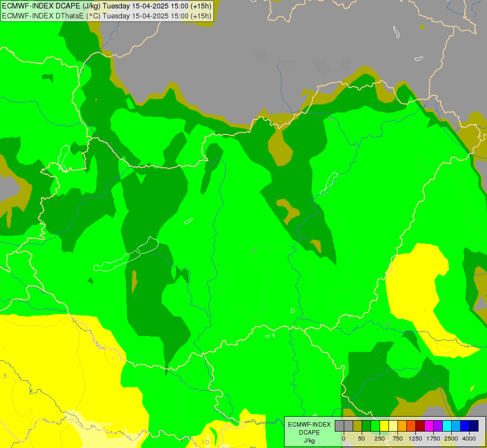Click the DCAPE label in the legend box

tap(309, 433)
